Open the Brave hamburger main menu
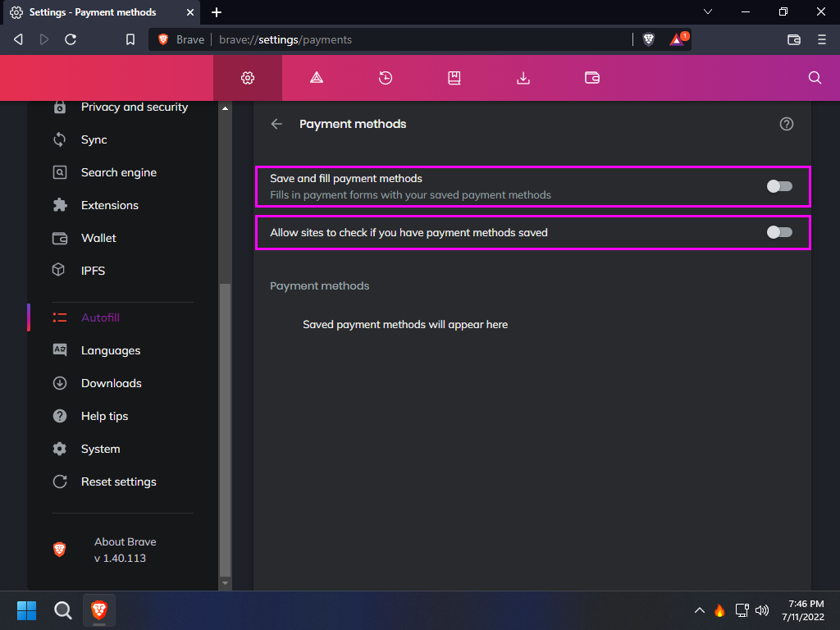This screenshot has width=840, height=630. (822, 39)
